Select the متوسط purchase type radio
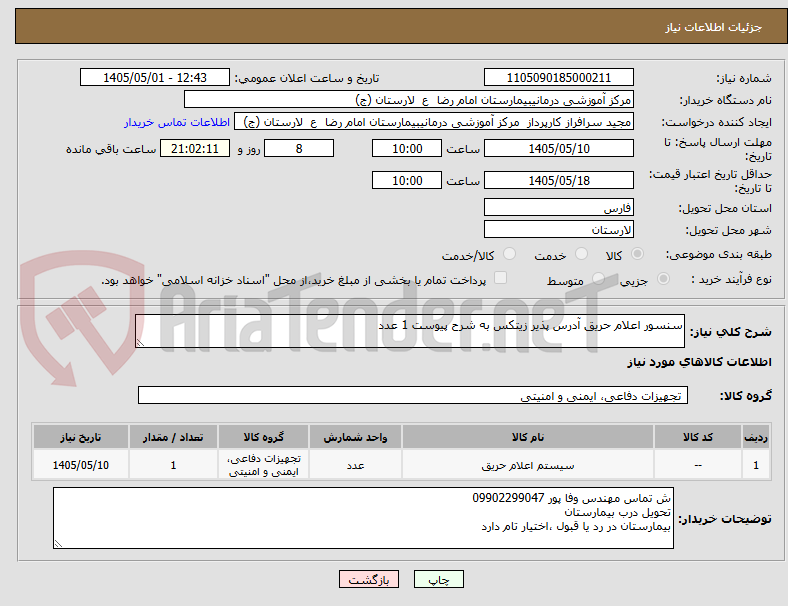Viewport: 788px width, 606px height. pyautogui.click(x=598, y=278)
